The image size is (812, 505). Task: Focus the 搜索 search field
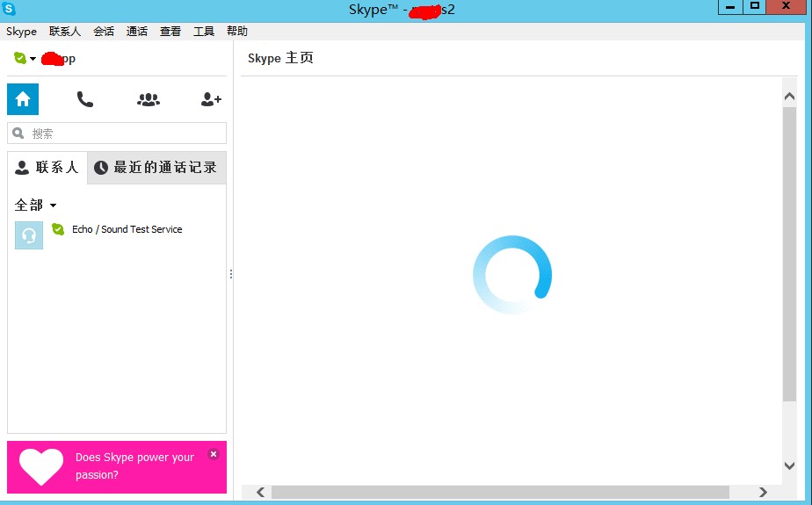[117, 133]
